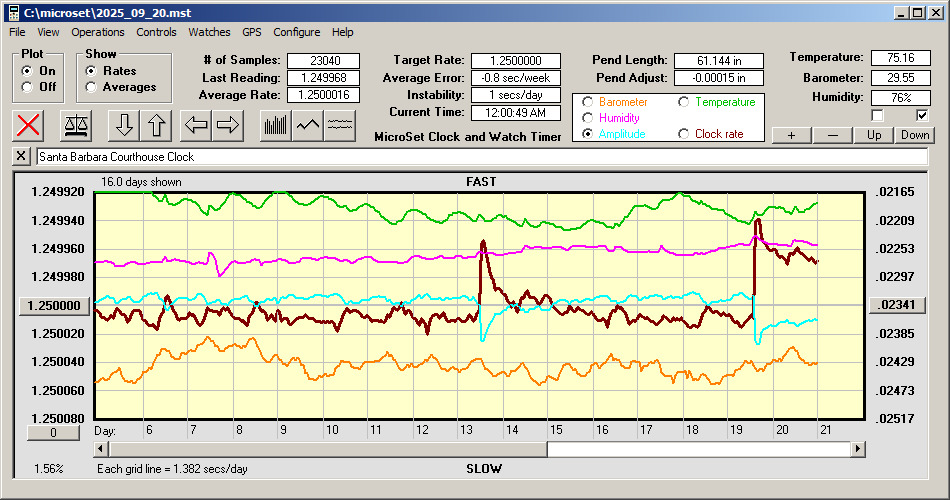Choose the Barometer trace radio button

tap(588, 102)
